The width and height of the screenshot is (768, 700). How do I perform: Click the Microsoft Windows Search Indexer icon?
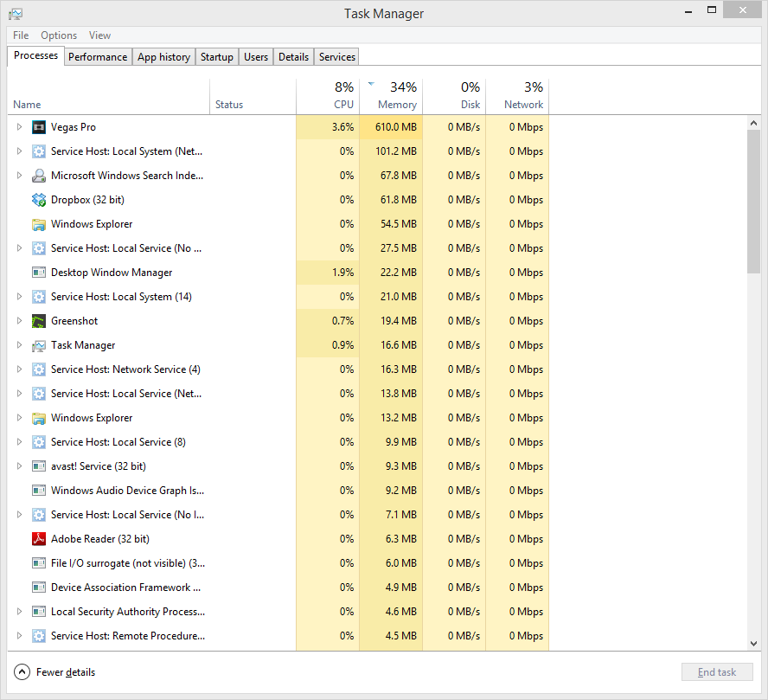tap(39, 176)
